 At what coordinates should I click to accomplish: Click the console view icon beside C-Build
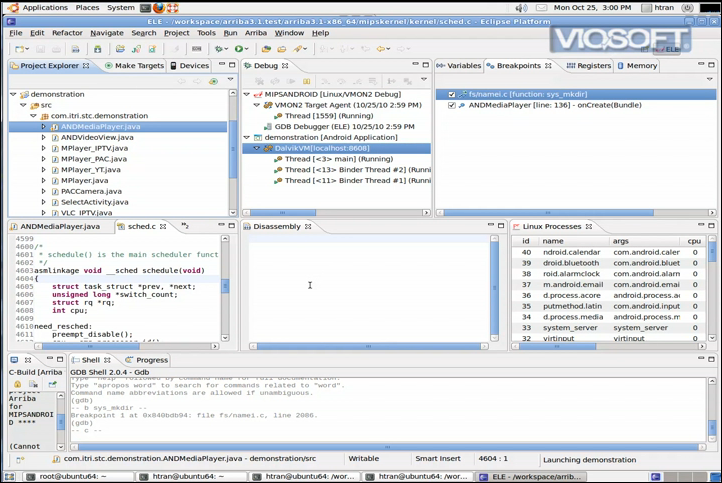[14, 360]
